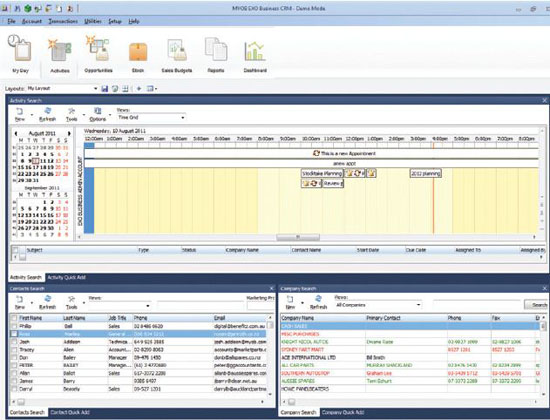Sort companies by Primary Contact column
The width and height of the screenshot is (550, 420).
click(x=405, y=318)
